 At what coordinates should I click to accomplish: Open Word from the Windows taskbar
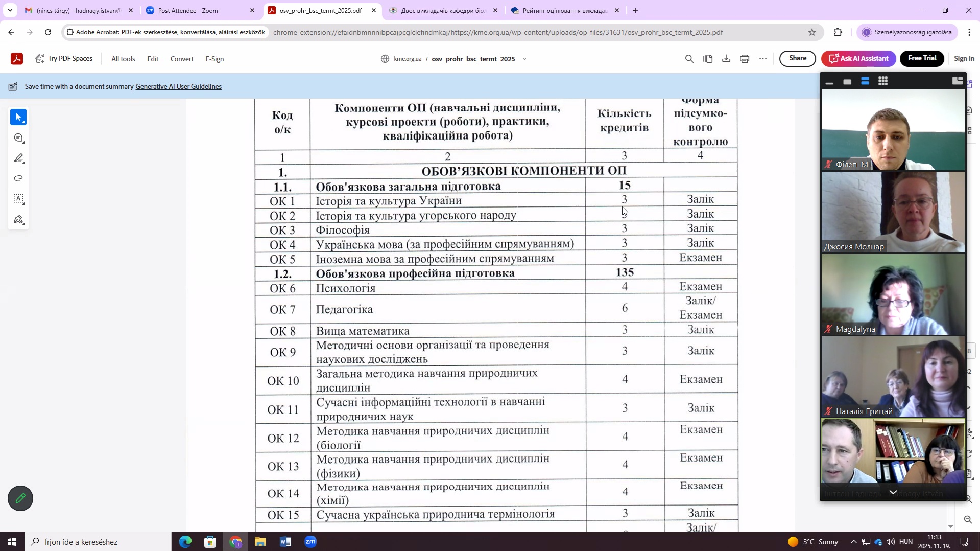(285, 542)
